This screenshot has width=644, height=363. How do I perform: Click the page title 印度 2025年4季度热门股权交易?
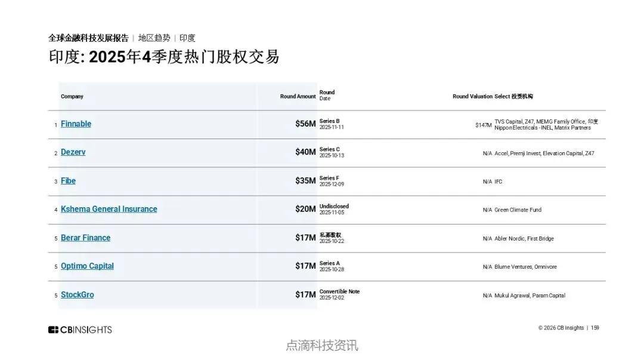click(164, 57)
